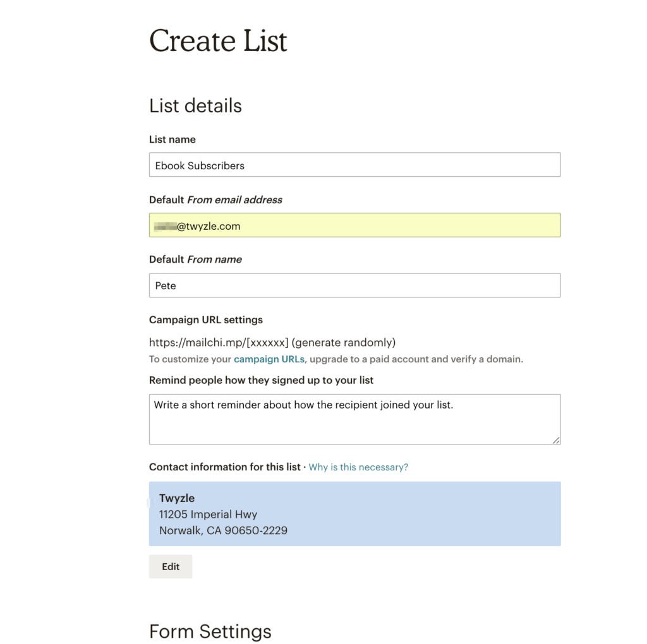Click the "Contact information for this list" label
Image resolution: width=647 pixels, height=644 pixels.
[224, 467]
